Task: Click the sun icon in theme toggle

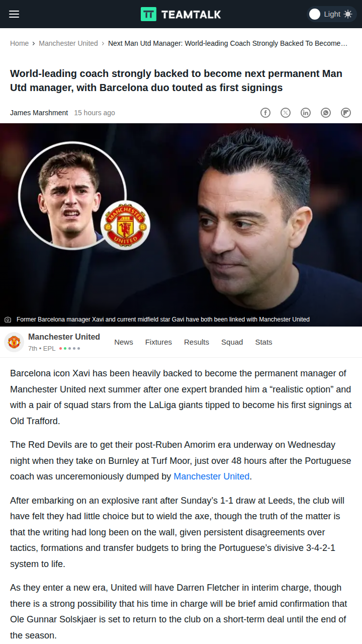Action: click(x=348, y=14)
